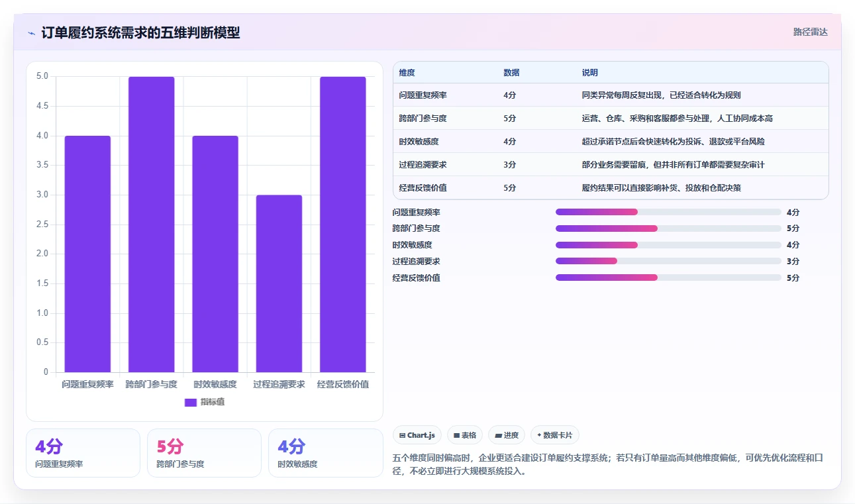Click 3分 value beside progress bar

pyautogui.click(x=793, y=261)
